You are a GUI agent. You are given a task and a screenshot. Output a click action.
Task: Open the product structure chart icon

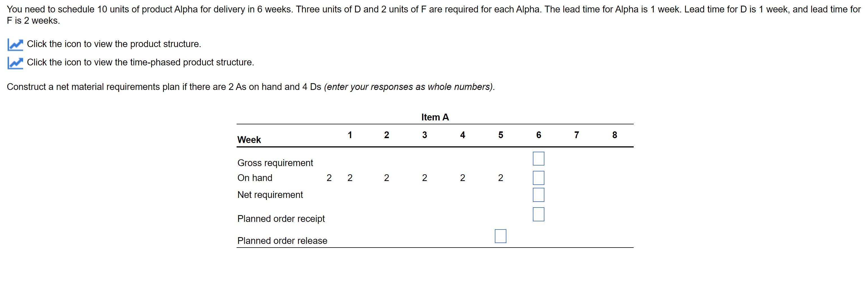[x=15, y=45]
